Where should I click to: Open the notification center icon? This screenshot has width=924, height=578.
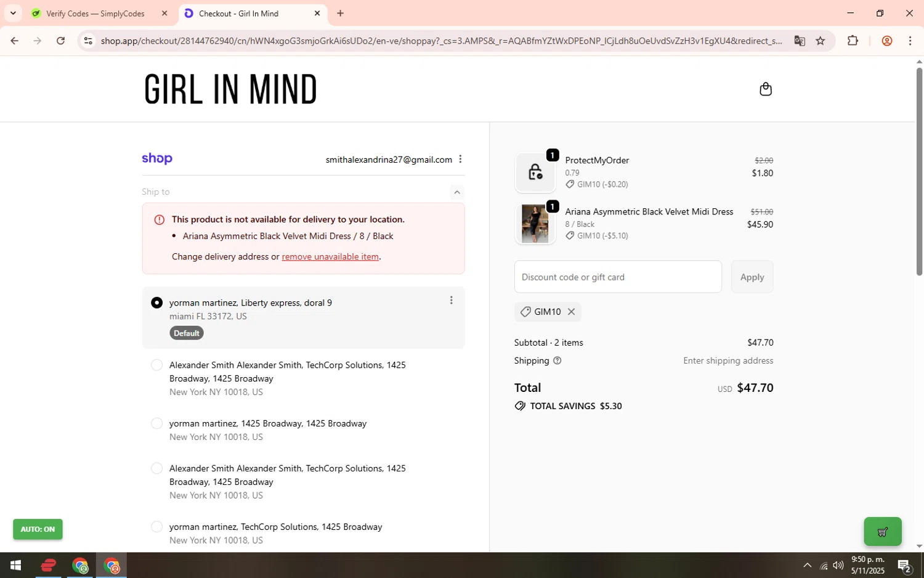(x=904, y=565)
